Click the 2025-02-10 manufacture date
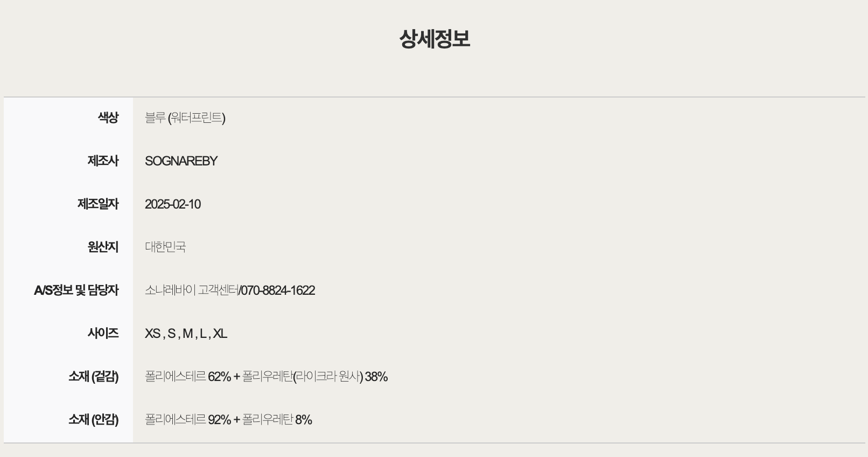This screenshot has height=457, width=868. click(173, 204)
